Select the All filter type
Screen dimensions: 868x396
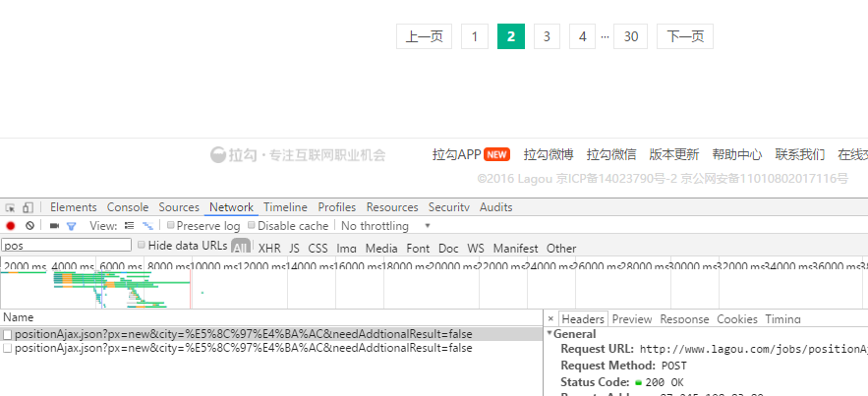[x=240, y=248]
